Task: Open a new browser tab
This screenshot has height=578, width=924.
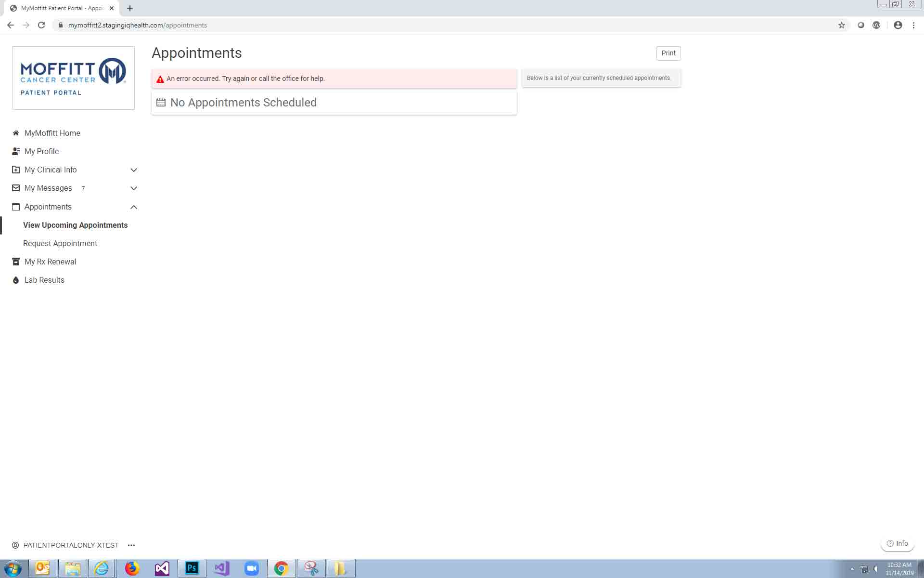Action: pyautogui.click(x=130, y=8)
